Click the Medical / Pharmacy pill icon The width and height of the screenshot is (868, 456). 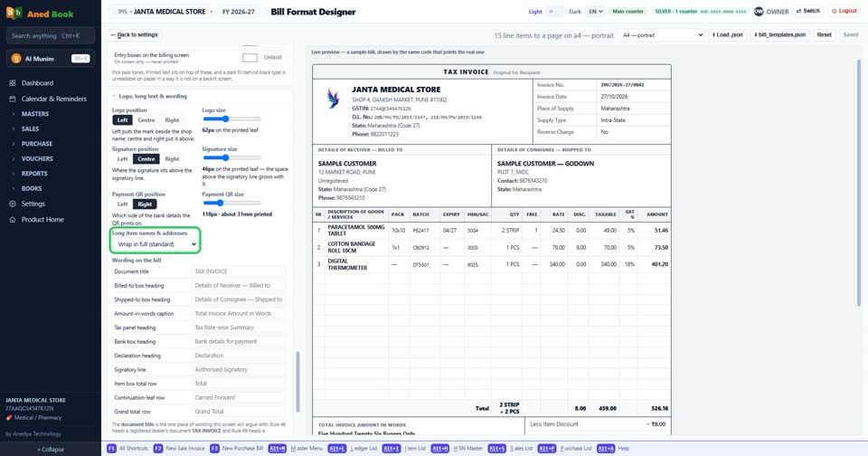pyautogui.click(x=9, y=418)
